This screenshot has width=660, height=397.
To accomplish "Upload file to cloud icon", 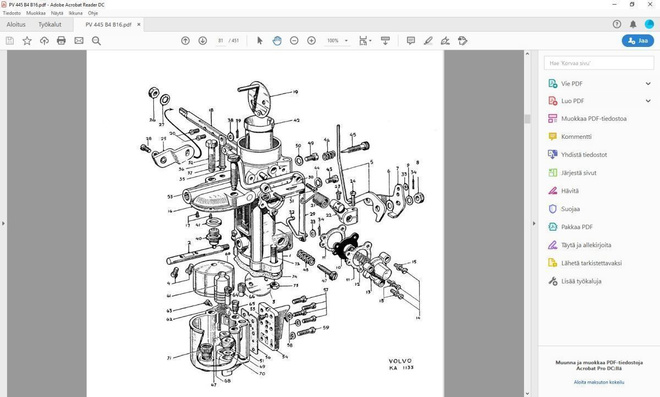I will 44,41.
